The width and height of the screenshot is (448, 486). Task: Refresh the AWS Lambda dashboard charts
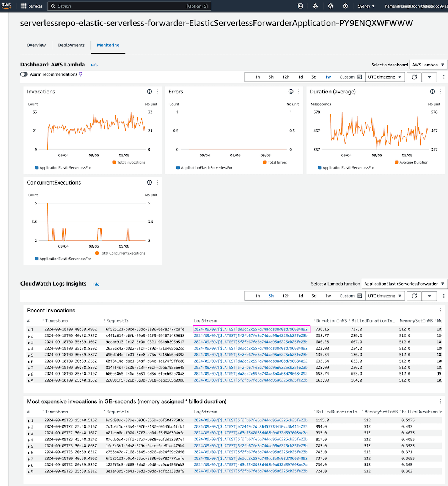tap(414, 77)
